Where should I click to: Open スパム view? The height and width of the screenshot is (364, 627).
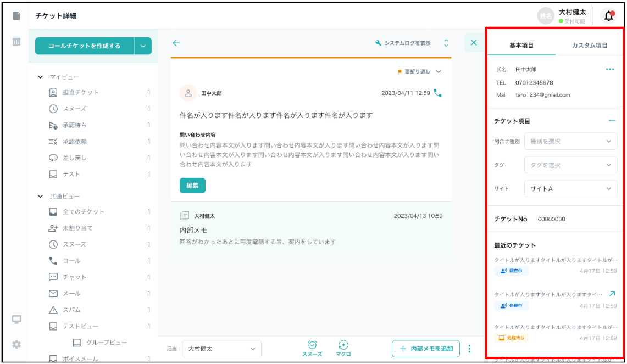[99, 310]
